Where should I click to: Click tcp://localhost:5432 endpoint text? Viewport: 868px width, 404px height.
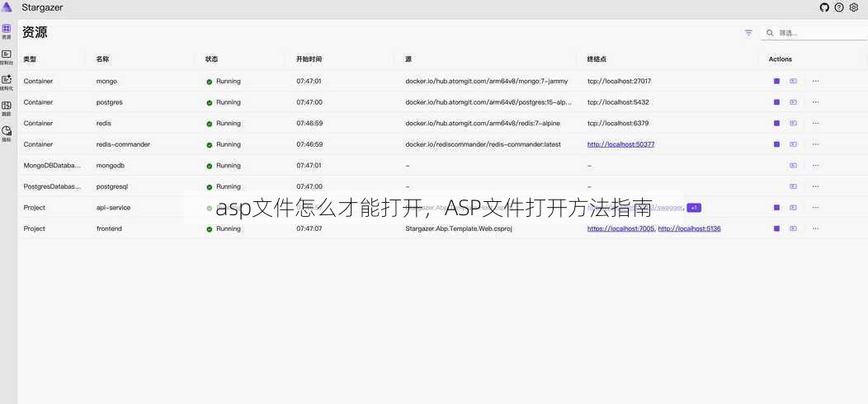[618, 102]
